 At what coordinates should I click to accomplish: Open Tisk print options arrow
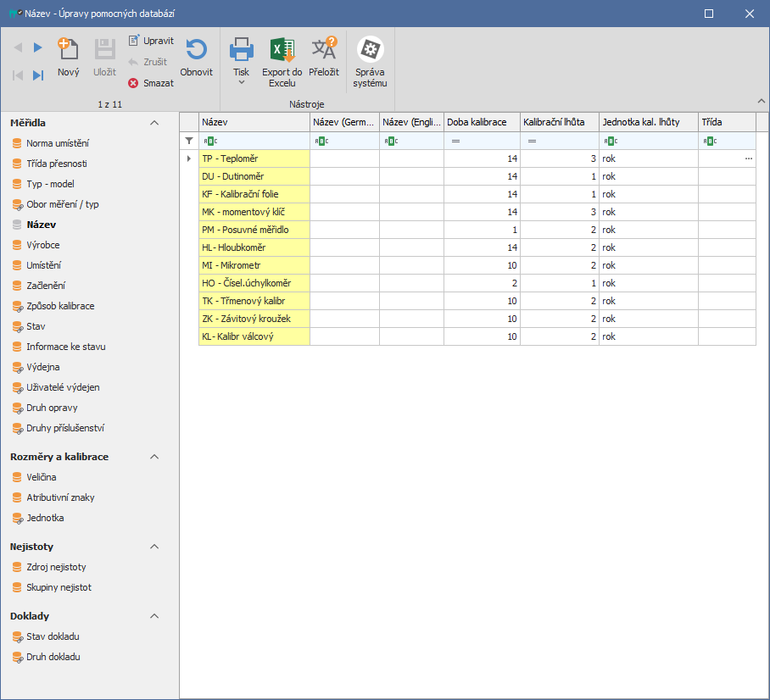click(x=241, y=82)
